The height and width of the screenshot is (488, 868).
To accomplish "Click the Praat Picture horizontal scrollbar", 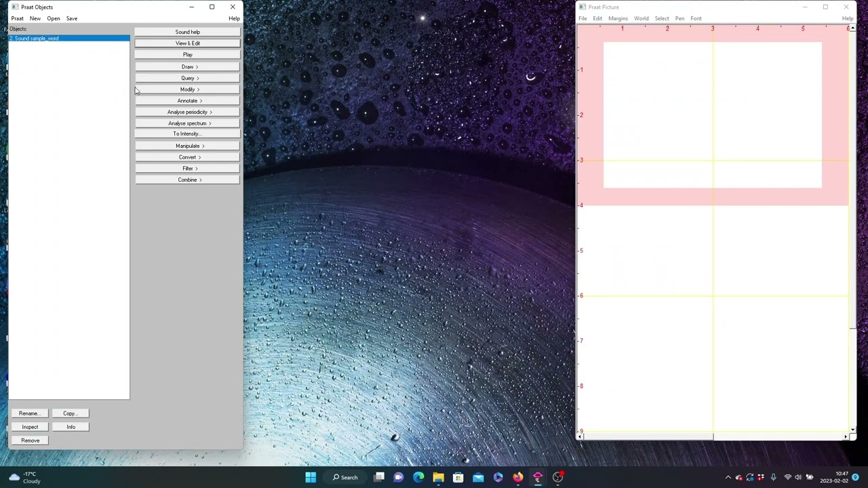I will coord(713,437).
